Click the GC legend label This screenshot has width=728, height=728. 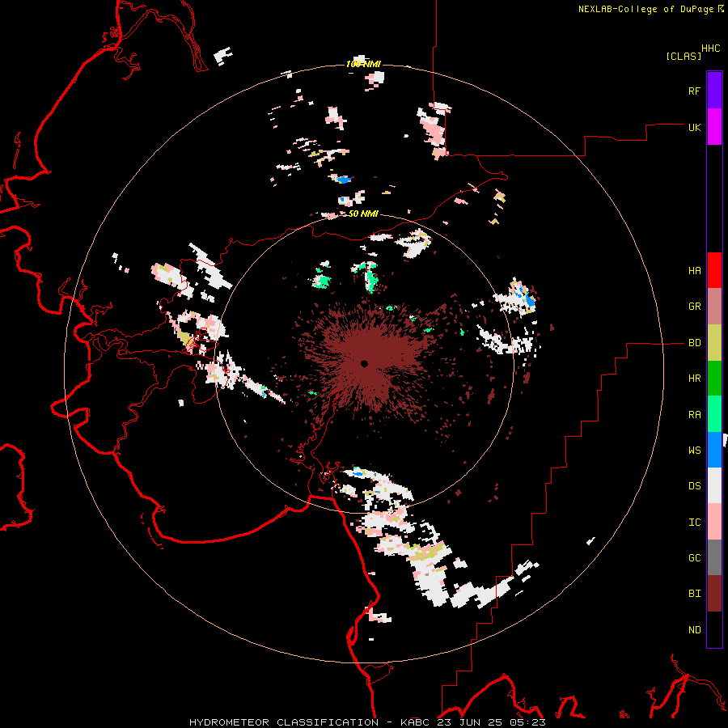click(694, 558)
